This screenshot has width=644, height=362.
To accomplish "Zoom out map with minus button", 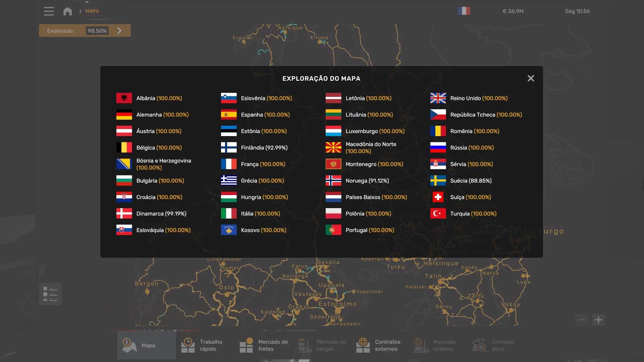I will pyautogui.click(x=582, y=320).
